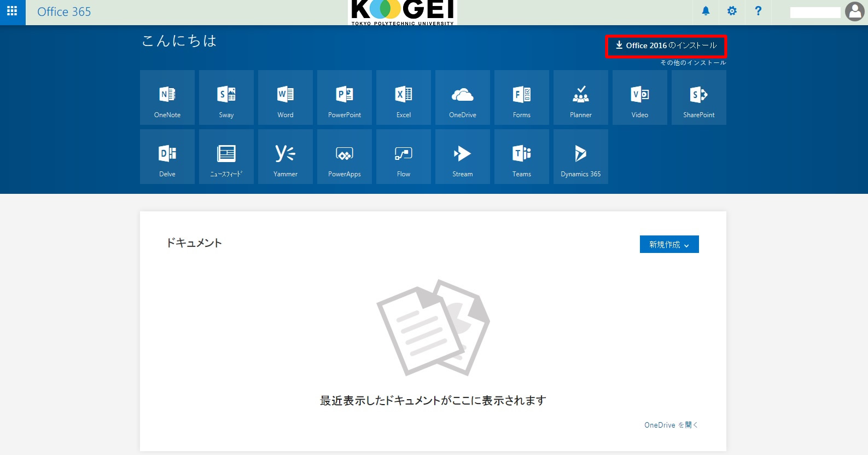Click the ドキュメント section heading
This screenshot has width=868, height=455.
click(194, 243)
